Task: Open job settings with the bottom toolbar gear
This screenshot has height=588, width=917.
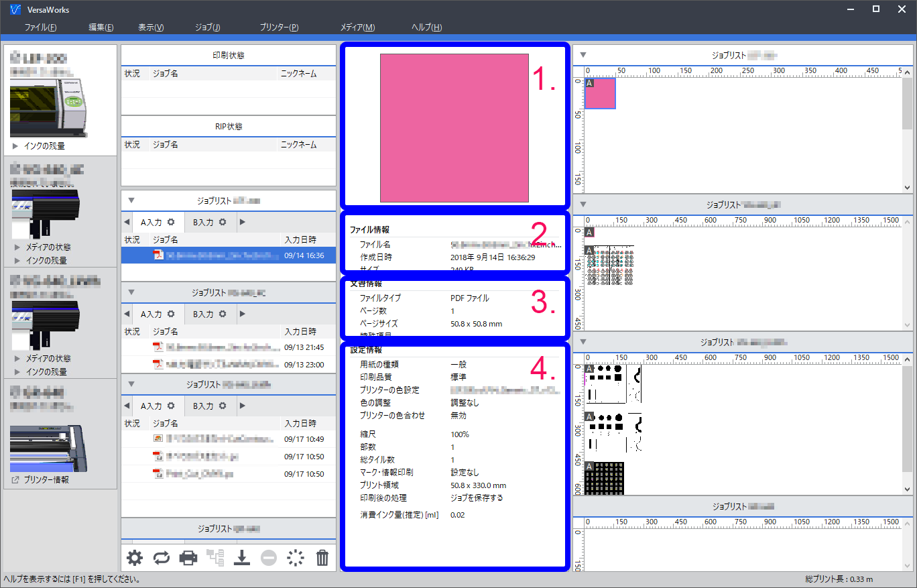Action: [135, 557]
